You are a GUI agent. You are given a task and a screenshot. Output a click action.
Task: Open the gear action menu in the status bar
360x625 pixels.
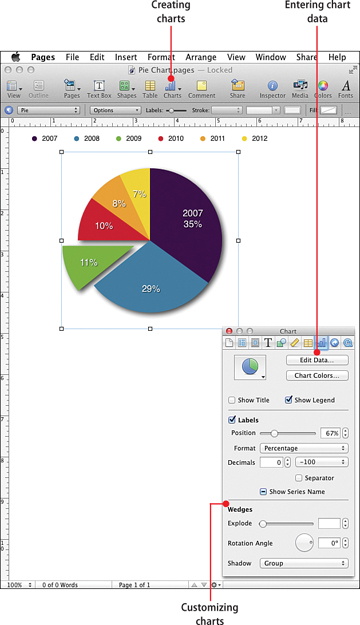coord(216,585)
